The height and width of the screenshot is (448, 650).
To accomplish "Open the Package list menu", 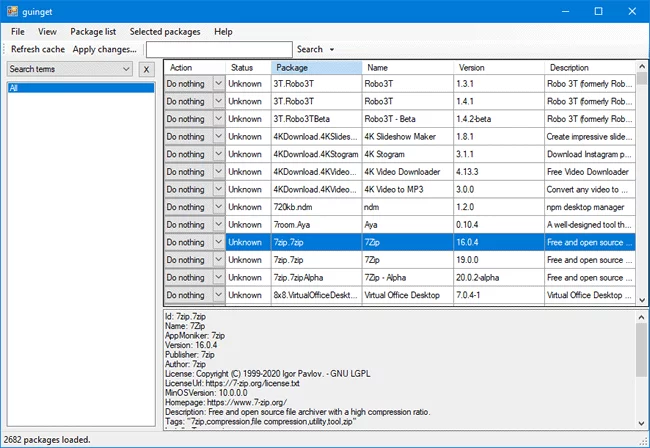I will pyautogui.click(x=93, y=31).
